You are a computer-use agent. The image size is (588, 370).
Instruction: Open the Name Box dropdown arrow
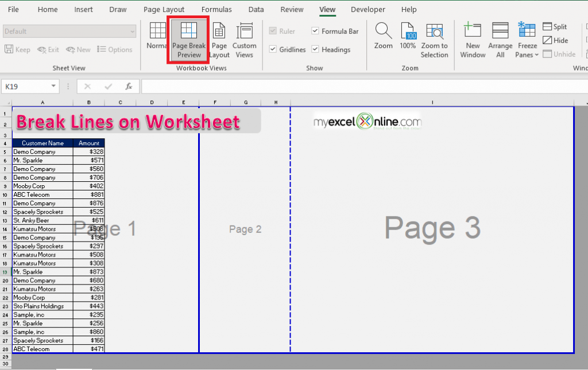54,87
